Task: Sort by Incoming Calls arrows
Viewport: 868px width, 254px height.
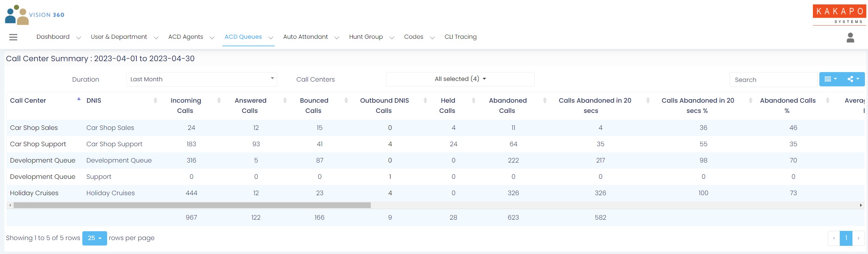Action: tap(219, 100)
